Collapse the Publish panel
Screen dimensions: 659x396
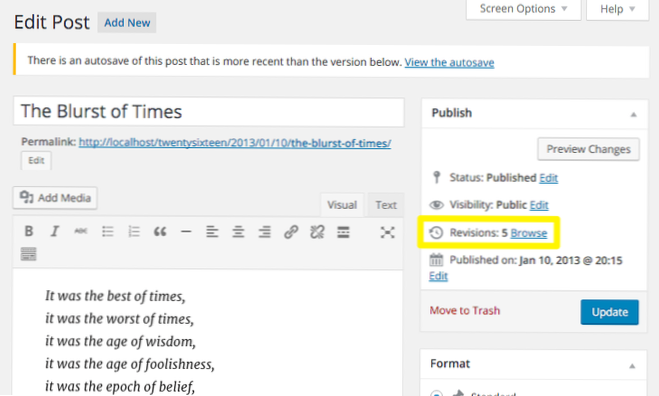[x=633, y=114]
